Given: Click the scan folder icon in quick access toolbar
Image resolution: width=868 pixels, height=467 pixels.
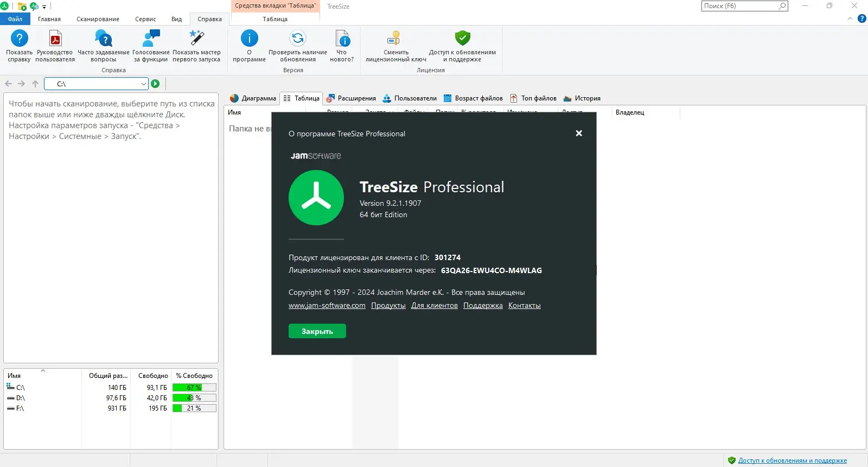Looking at the screenshot, I should point(22,7).
